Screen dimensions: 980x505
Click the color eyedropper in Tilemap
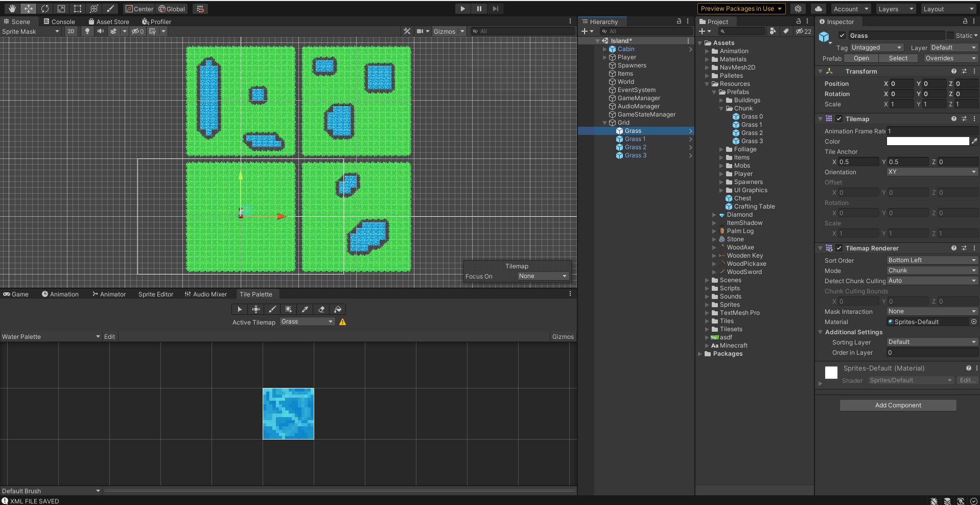pyautogui.click(x=974, y=142)
